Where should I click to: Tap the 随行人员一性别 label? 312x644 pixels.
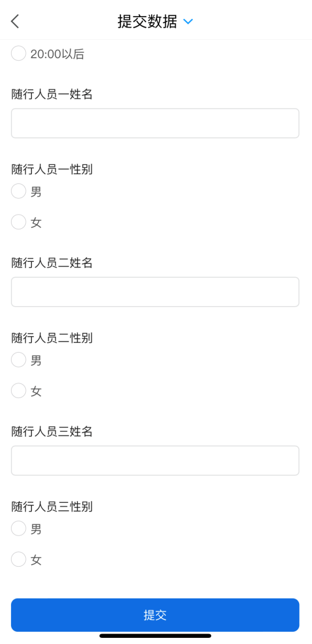tap(52, 169)
